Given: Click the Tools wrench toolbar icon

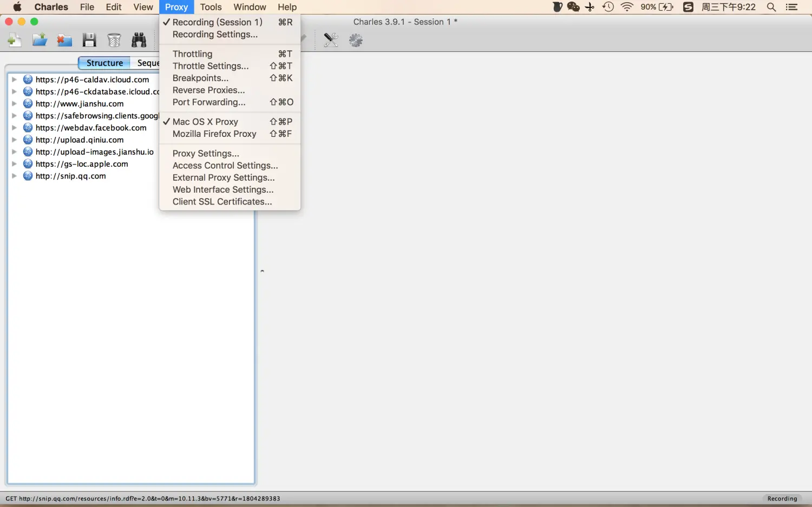Looking at the screenshot, I should (x=331, y=40).
